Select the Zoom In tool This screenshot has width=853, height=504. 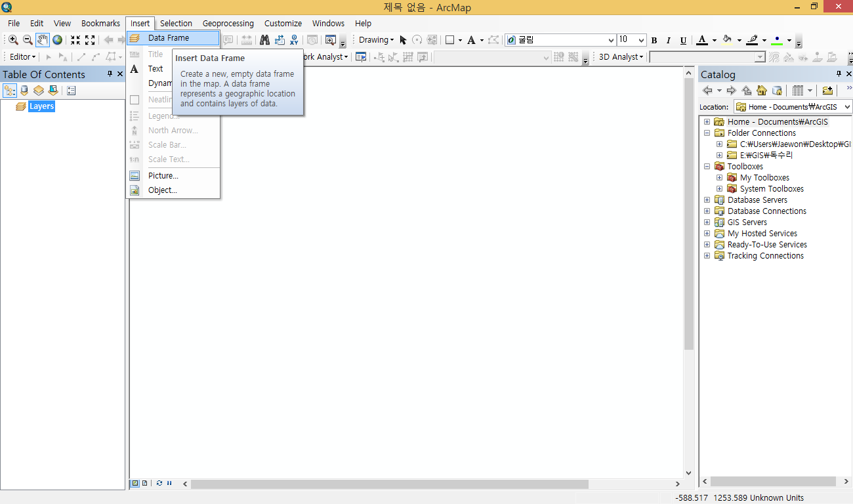click(13, 40)
